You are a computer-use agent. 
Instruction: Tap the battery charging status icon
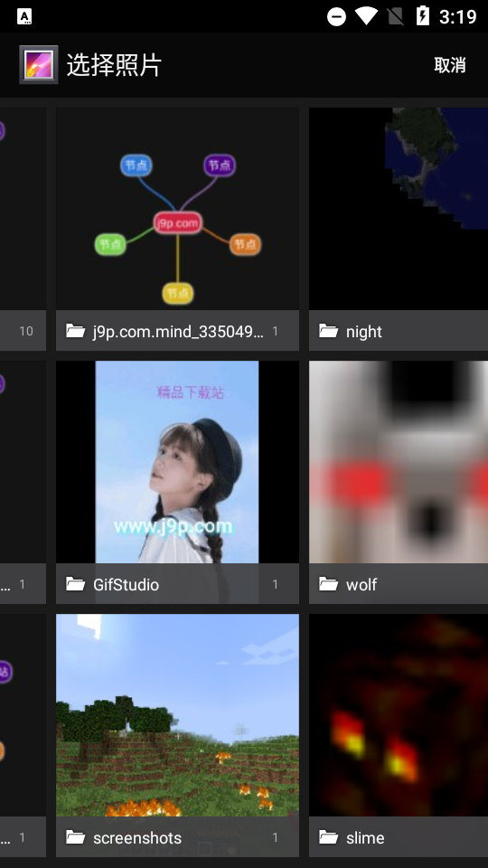point(423,16)
